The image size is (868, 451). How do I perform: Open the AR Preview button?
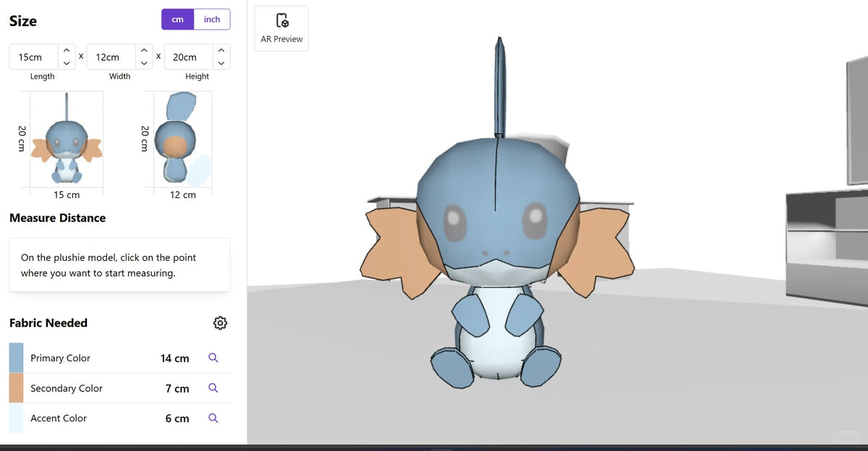click(281, 29)
